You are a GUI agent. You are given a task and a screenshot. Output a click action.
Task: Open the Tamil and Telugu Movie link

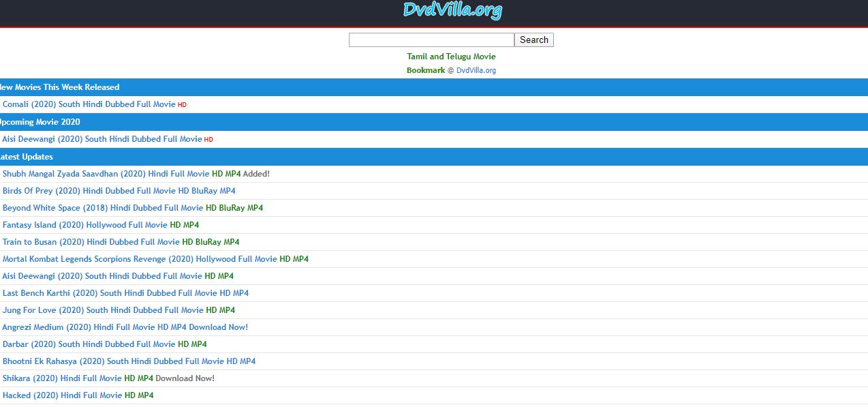tap(451, 57)
